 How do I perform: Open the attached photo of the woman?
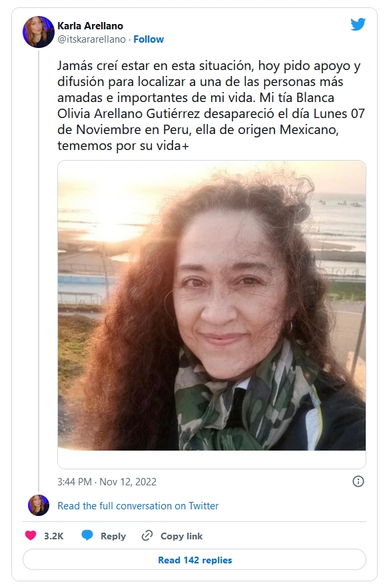pos(212,305)
